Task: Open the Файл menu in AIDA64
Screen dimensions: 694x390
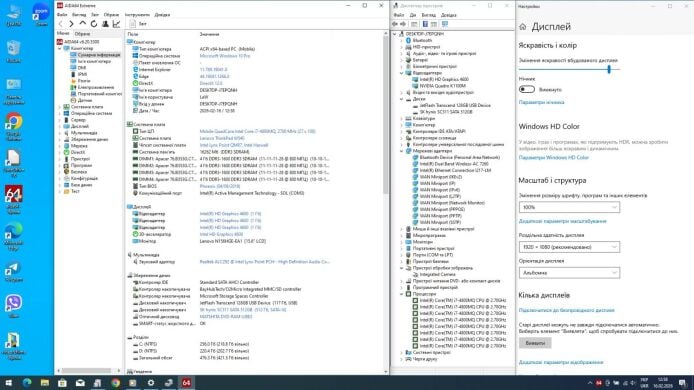Action: coord(62,15)
